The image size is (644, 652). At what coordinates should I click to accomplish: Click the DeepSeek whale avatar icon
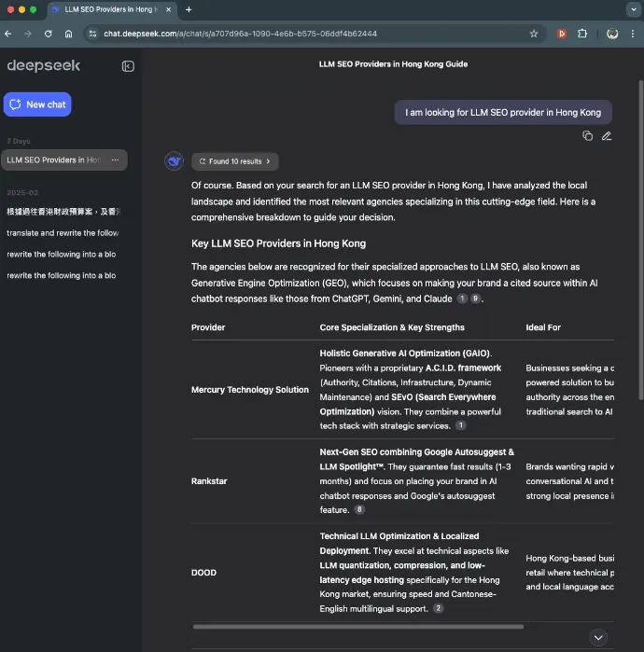point(174,161)
